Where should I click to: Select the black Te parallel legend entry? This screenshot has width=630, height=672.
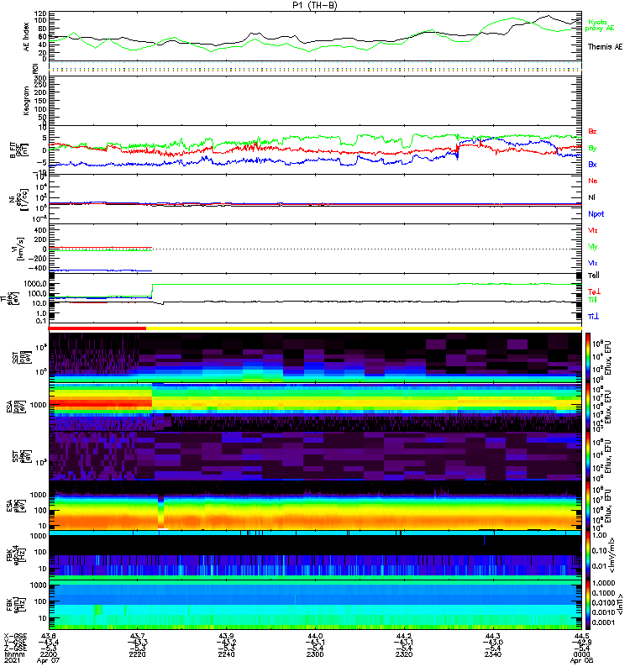point(594,276)
